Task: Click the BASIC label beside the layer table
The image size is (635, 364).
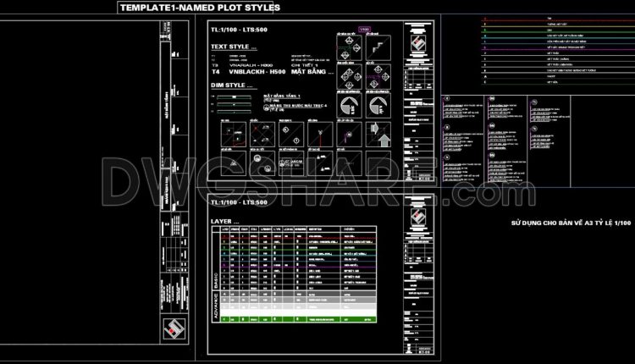Action: click(216, 280)
